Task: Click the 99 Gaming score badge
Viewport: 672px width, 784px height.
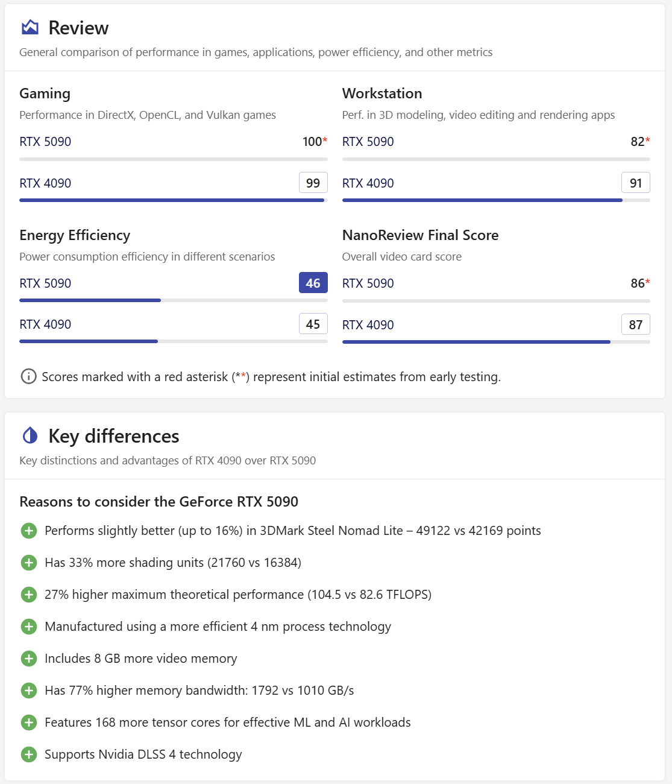Action: [313, 183]
